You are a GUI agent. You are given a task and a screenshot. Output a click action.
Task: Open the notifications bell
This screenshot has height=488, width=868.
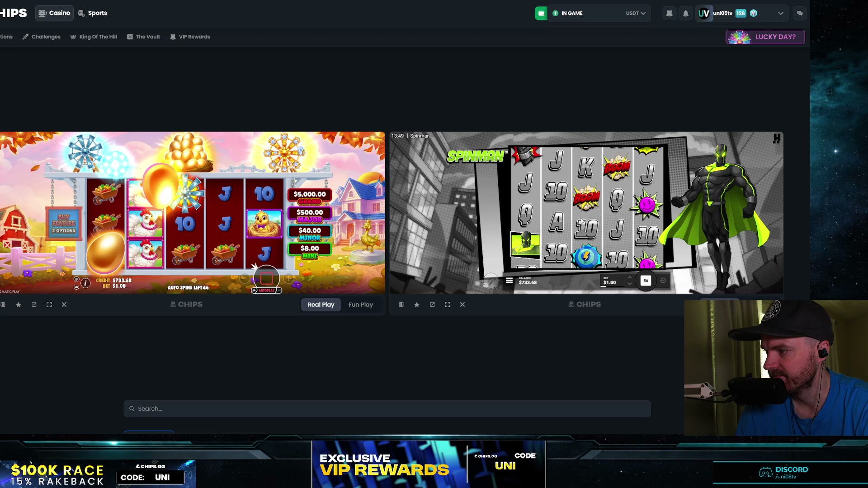[x=686, y=13]
